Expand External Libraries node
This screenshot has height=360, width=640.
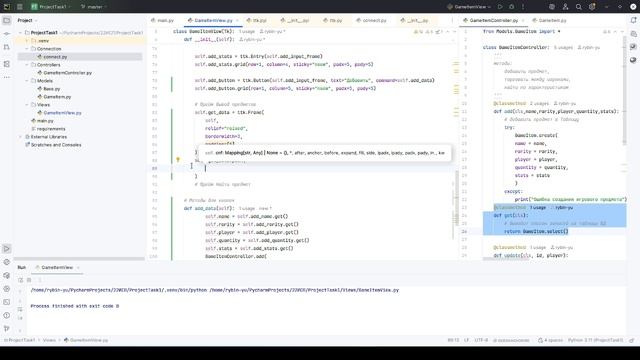pos(20,137)
